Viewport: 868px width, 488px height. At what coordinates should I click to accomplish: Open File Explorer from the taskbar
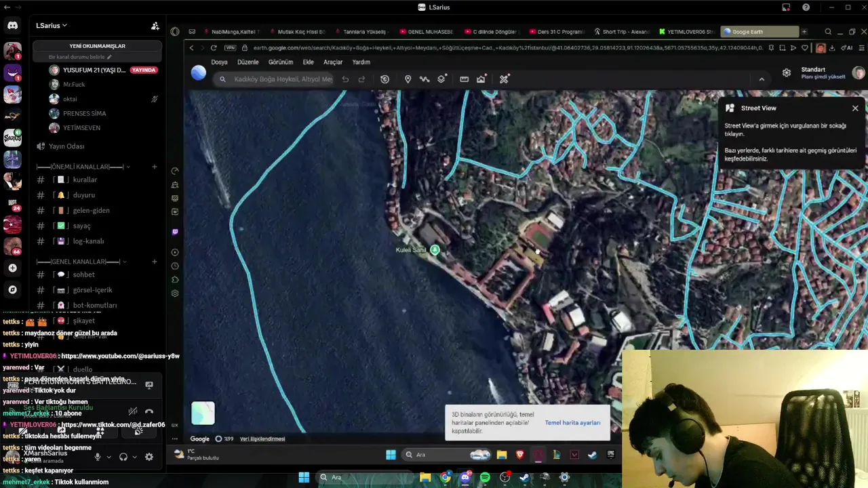point(425,478)
